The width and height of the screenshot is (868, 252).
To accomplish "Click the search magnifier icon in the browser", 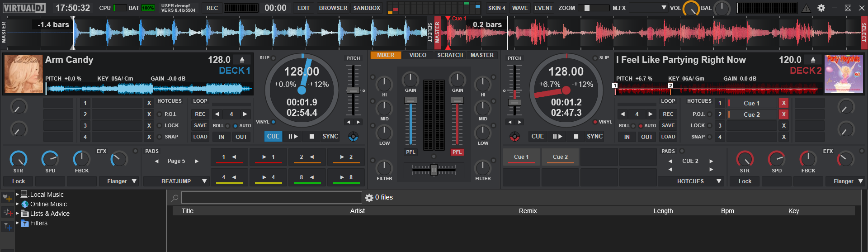I will [x=175, y=198].
